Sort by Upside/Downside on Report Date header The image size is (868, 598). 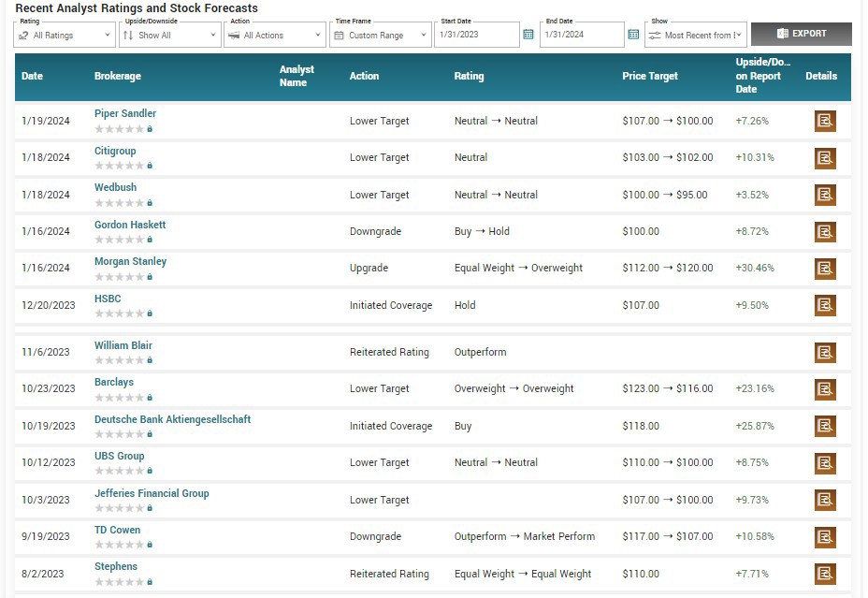pos(763,76)
